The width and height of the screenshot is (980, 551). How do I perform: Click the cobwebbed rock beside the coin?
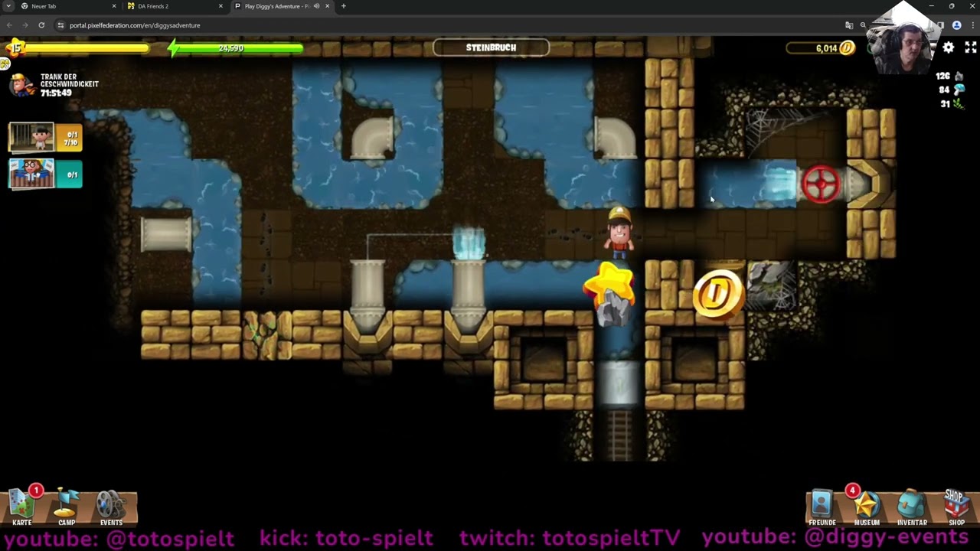771,285
